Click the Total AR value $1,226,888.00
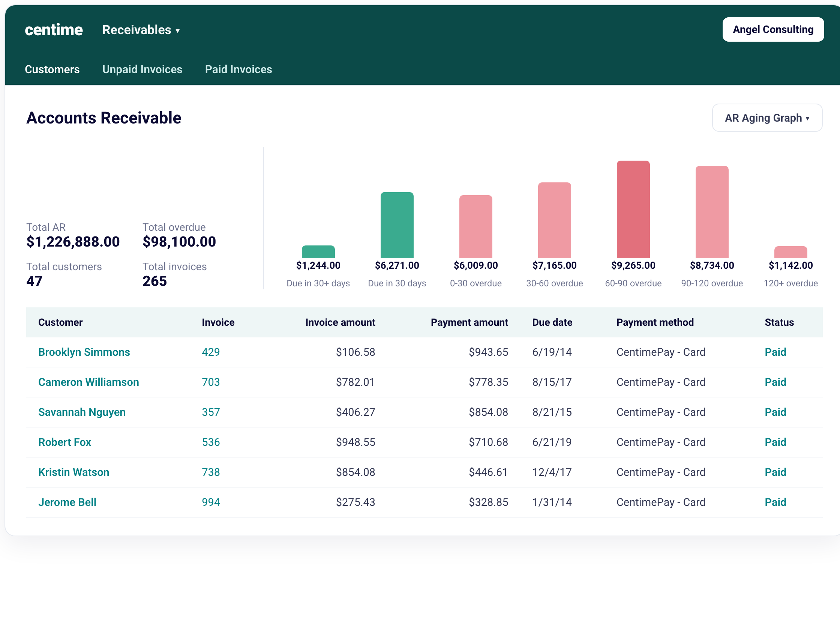The height and width of the screenshot is (620, 840). point(73,242)
